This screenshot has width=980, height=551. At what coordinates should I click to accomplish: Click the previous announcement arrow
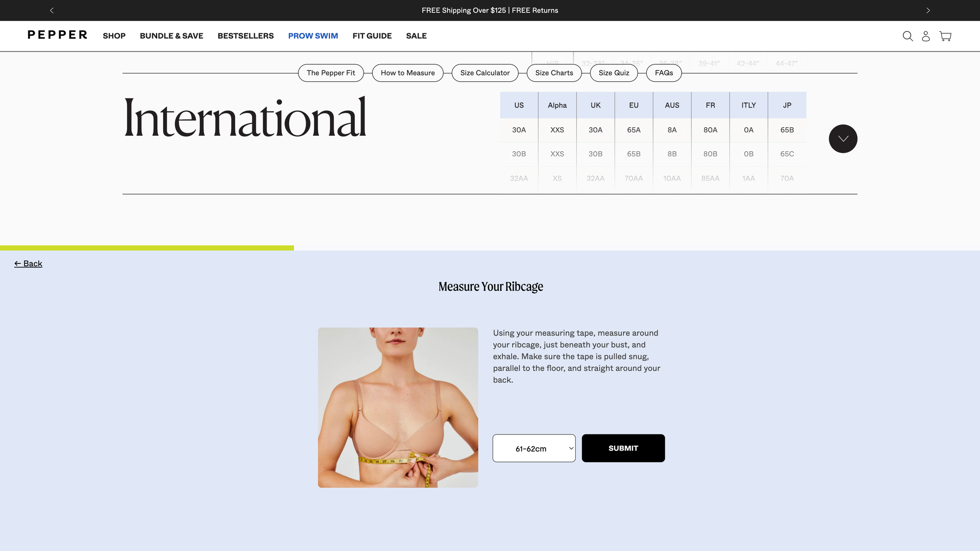pos(52,10)
